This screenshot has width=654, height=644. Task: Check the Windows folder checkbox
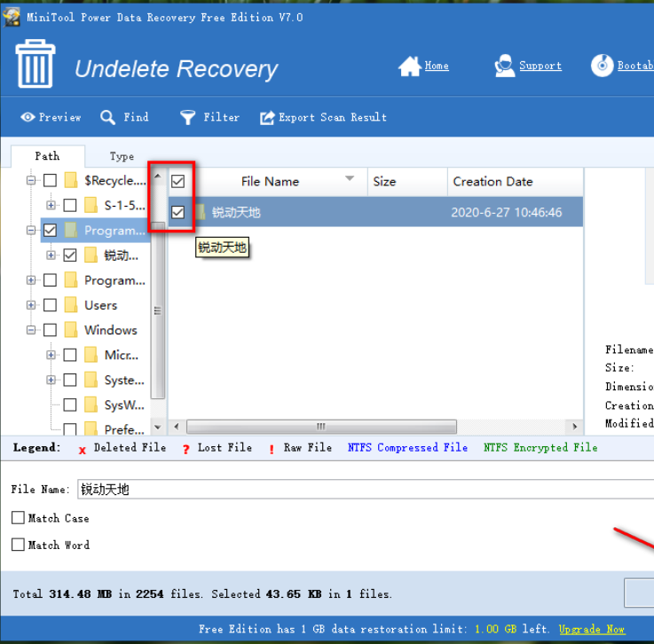[x=50, y=330]
